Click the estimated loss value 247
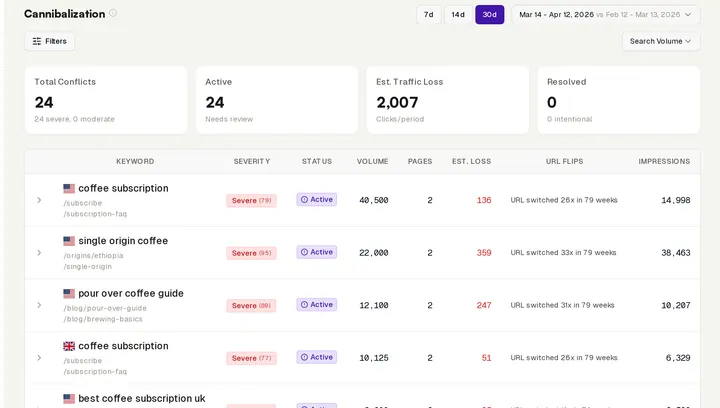Image resolution: width=720 pixels, height=408 pixels. [484, 305]
